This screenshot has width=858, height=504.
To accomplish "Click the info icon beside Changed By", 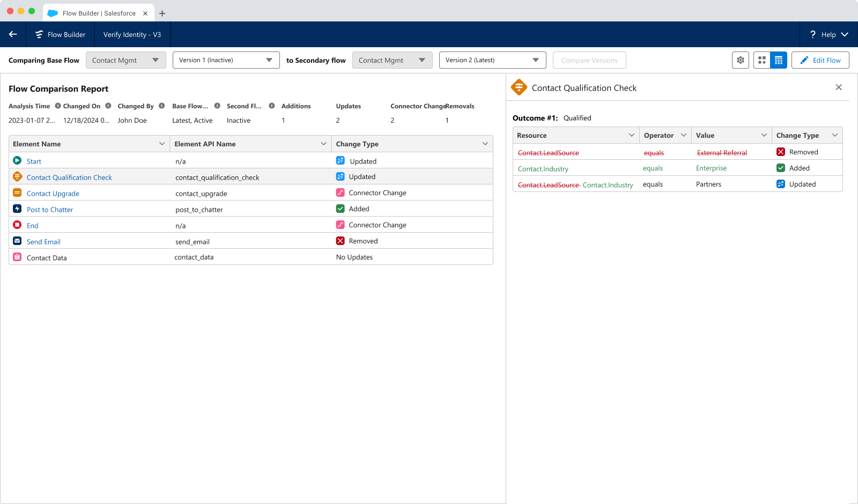I will click(x=161, y=106).
